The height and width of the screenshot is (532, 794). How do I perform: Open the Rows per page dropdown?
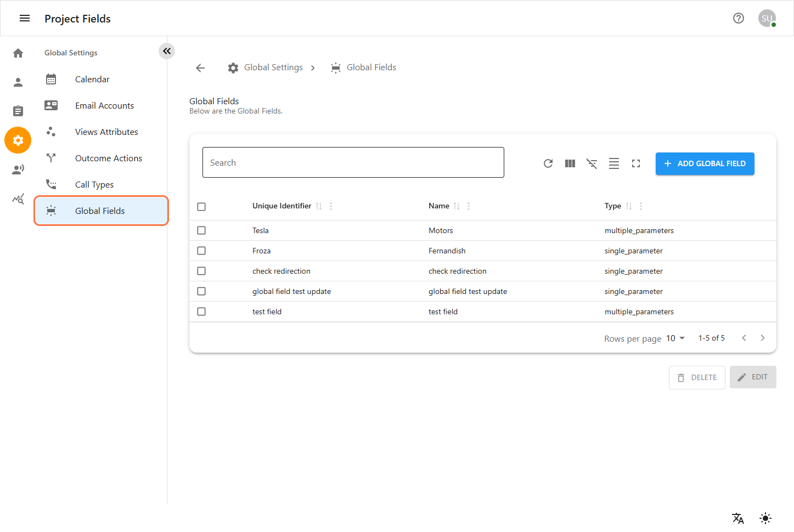675,338
